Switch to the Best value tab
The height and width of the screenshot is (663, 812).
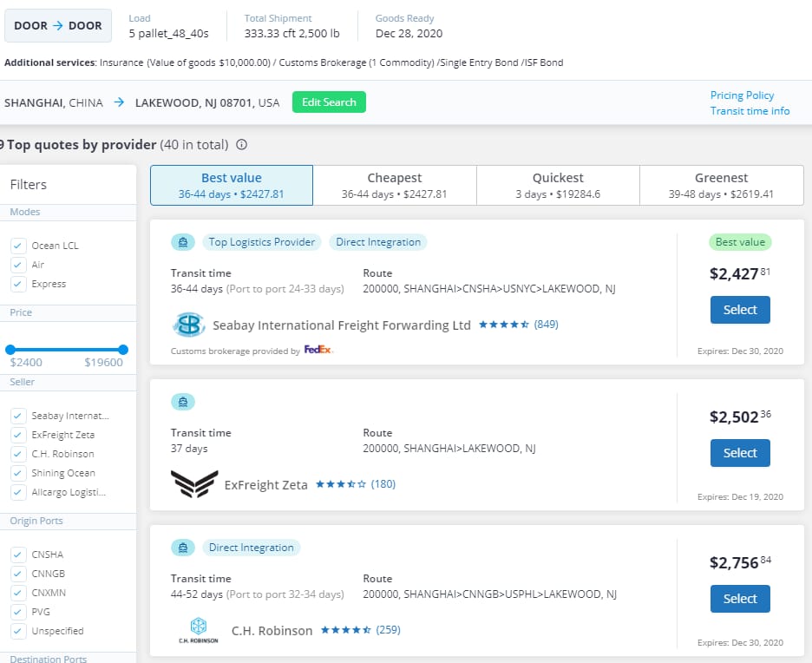click(x=232, y=186)
